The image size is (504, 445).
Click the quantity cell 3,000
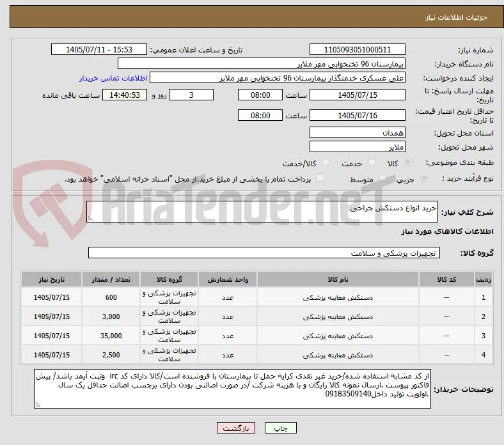pos(111,316)
